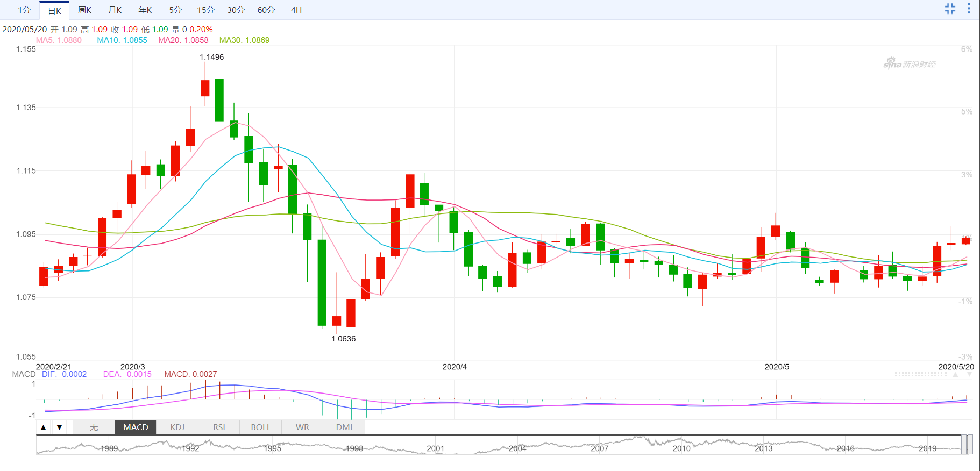This screenshot has width=980, height=471.
Task: Click the 1.0636 low price label
Action: [x=344, y=339]
